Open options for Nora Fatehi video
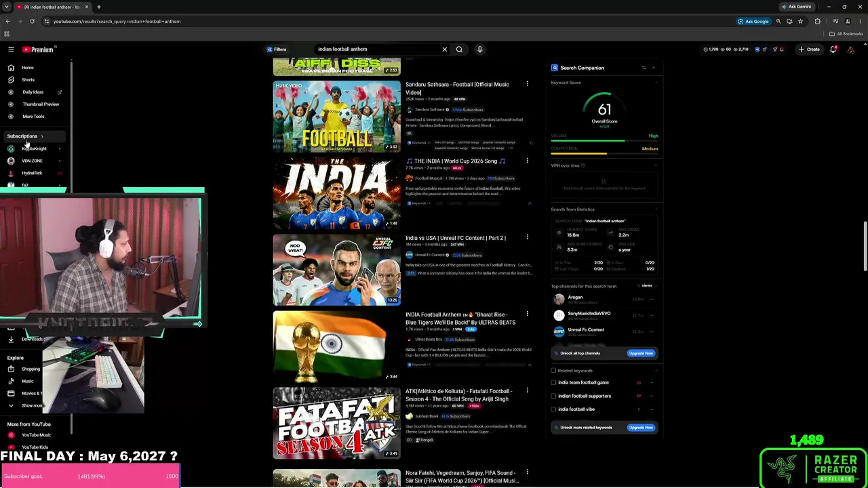 pyautogui.click(x=527, y=472)
